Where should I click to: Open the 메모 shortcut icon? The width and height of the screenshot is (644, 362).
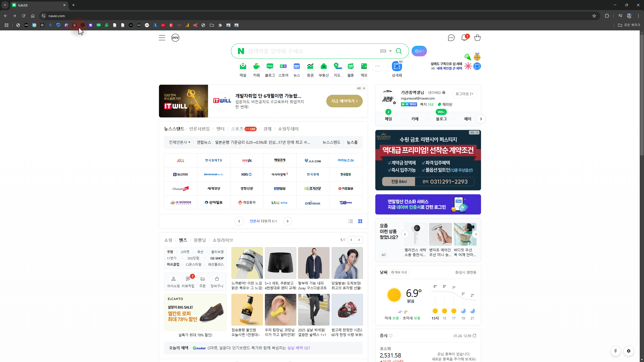[364, 66]
